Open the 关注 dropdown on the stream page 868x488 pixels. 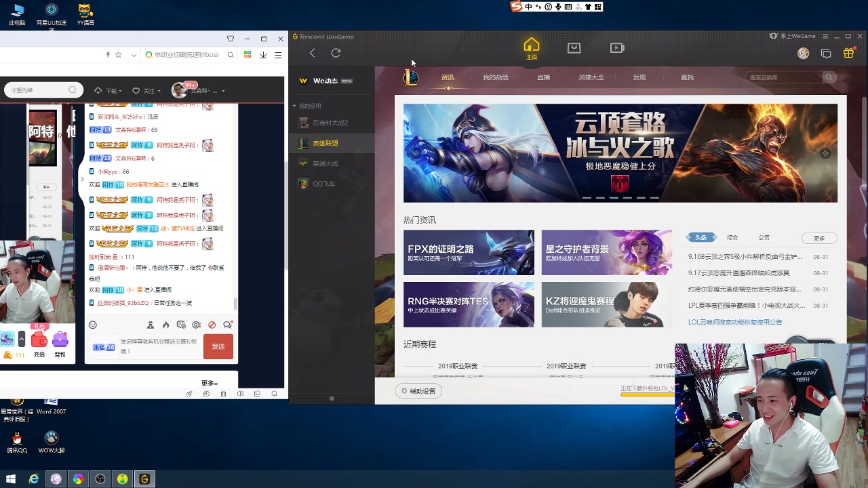pyautogui.click(x=146, y=91)
